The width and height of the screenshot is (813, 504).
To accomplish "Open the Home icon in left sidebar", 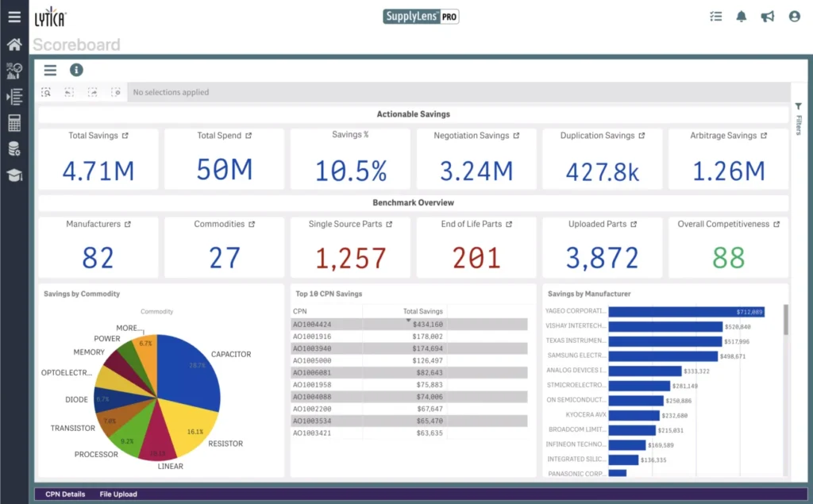I will (14, 44).
